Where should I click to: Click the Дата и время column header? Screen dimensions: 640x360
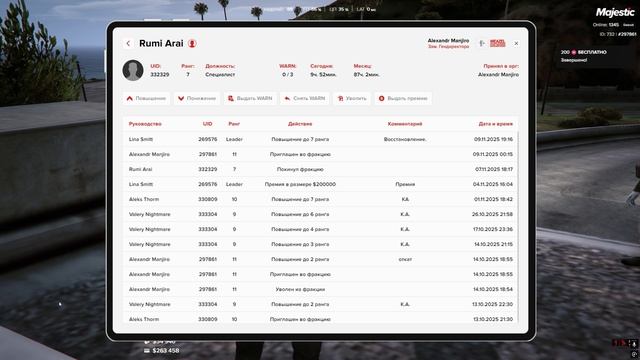pos(496,124)
